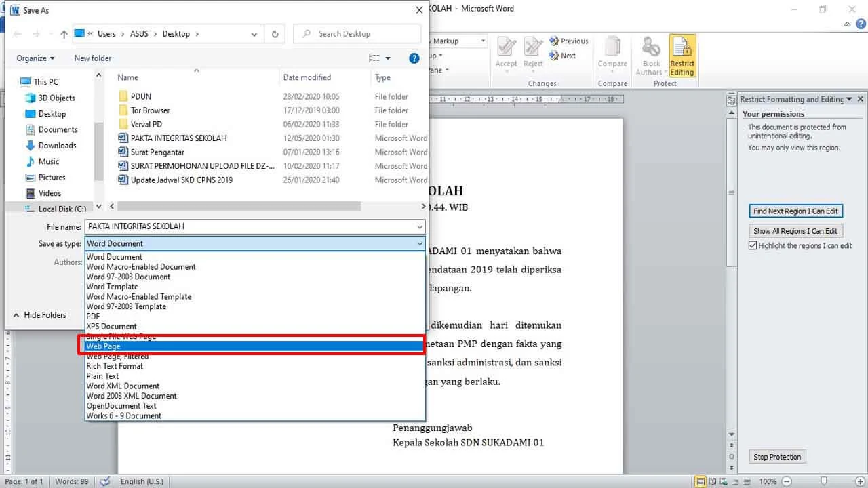868x488 pixels.
Task: Go to Previous change
Action: 568,41
